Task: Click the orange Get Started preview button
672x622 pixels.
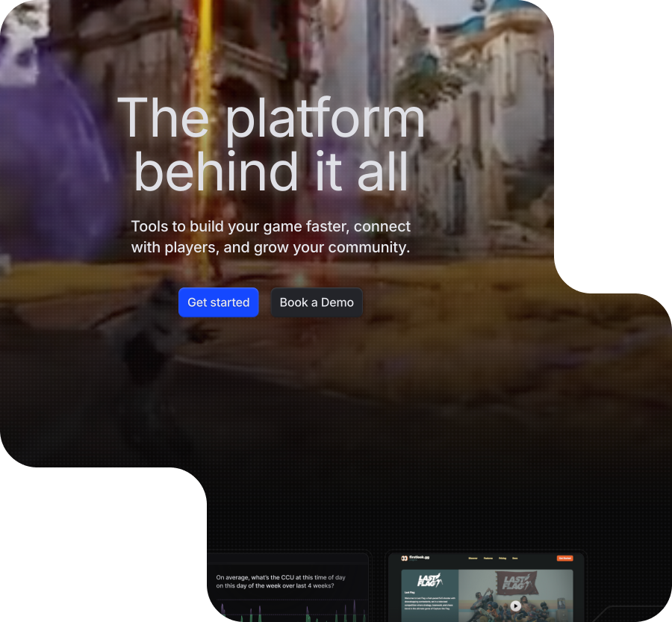Action: pos(565,558)
